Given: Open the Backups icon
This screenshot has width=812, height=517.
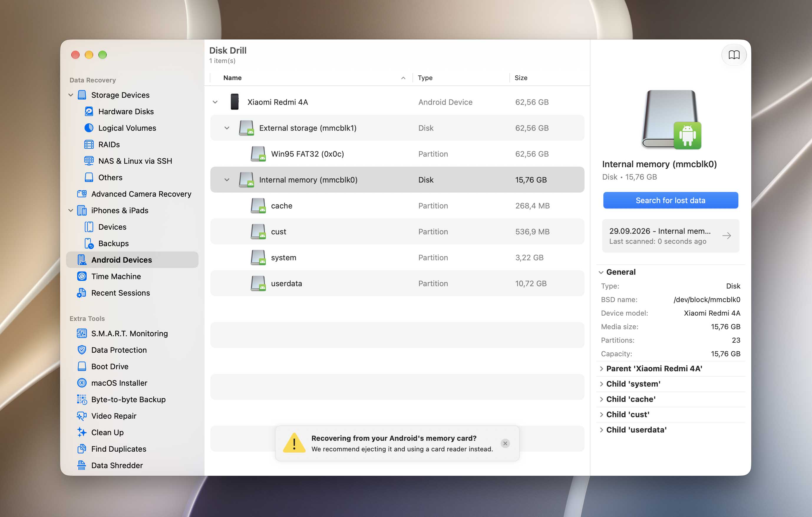Looking at the screenshot, I should [89, 244].
